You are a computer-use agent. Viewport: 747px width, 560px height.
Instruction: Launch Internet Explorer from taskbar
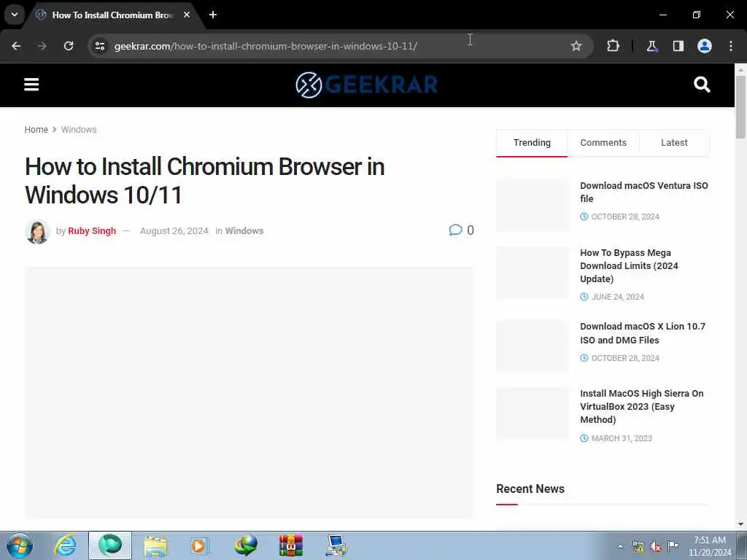pyautogui.click(x=65, y=545)
